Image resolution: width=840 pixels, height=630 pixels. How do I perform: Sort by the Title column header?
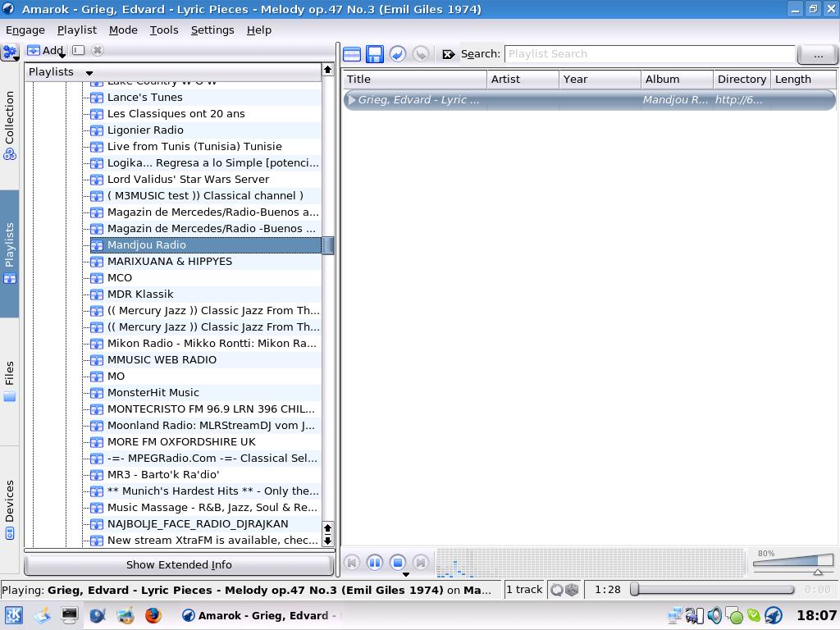coord(414,80)
